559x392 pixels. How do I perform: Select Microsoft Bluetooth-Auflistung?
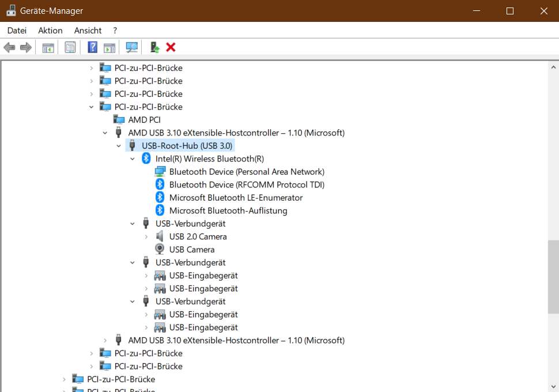pos(228,210)
